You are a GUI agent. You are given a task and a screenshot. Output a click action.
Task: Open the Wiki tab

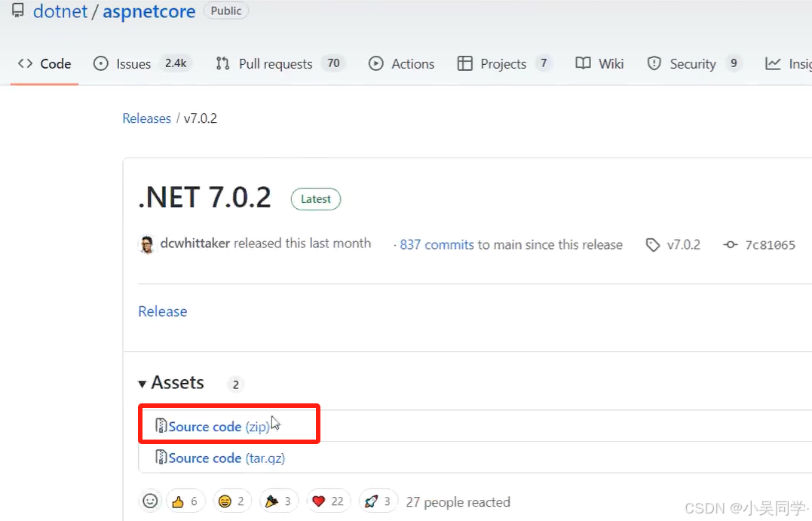click(x=599, y=63)
